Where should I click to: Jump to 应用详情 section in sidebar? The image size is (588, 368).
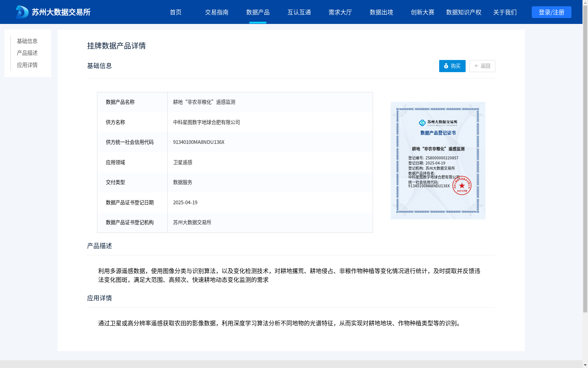pos(27,65)
